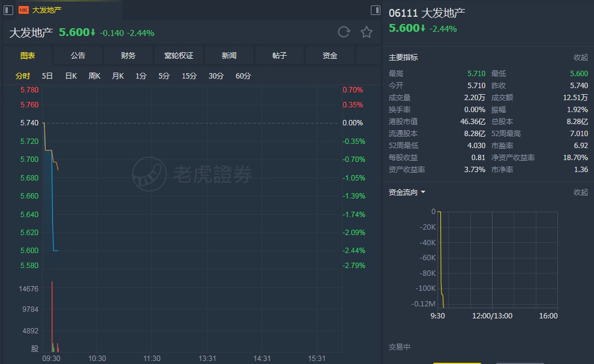Screen dimensions: 594x364
Task: Add stock to favorites with star icon
Action: click(367, 32)
